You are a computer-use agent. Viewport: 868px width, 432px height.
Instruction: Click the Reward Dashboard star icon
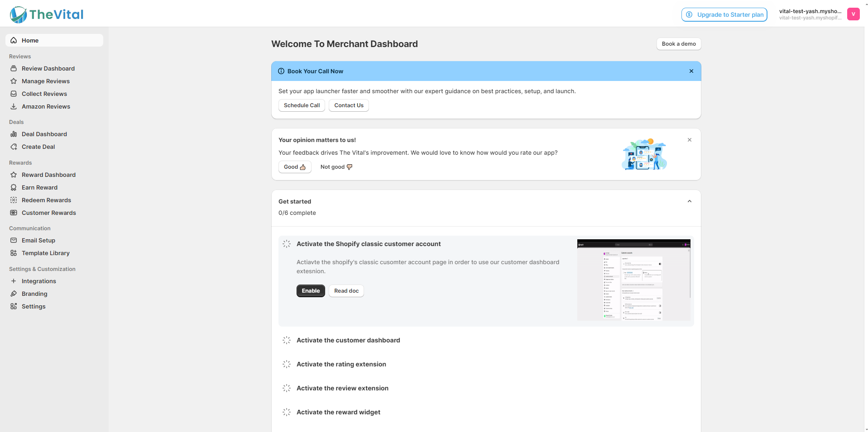(14, 175)
